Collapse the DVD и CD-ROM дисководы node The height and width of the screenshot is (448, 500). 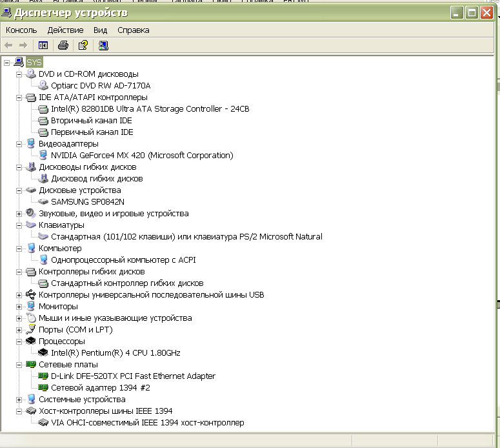(x=19, y=74)
